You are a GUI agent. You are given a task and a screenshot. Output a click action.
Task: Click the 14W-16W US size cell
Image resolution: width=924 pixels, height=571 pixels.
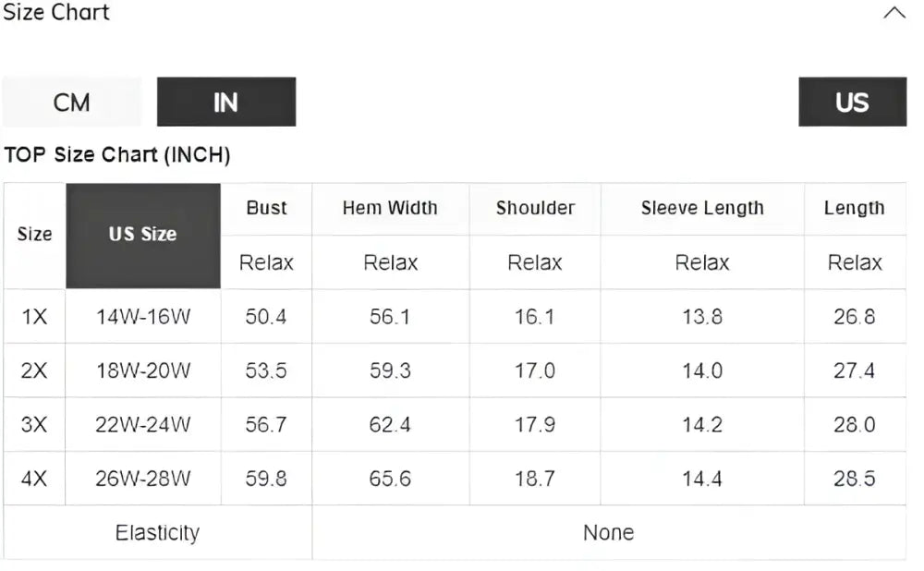(143, 316)
